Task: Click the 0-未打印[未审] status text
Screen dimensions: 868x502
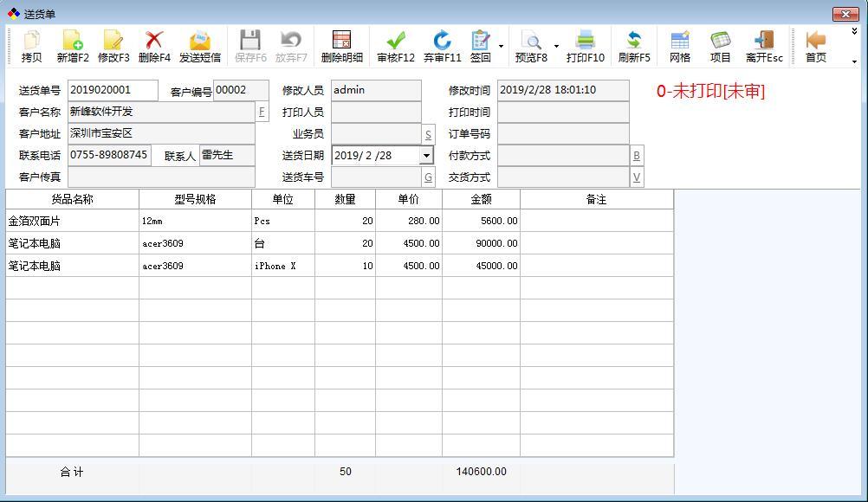Action: tap(710, 91)
